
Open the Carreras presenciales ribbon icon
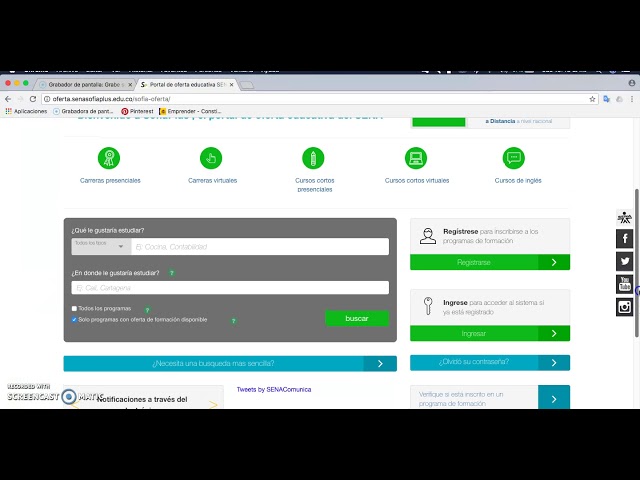(x=109, y=158)
